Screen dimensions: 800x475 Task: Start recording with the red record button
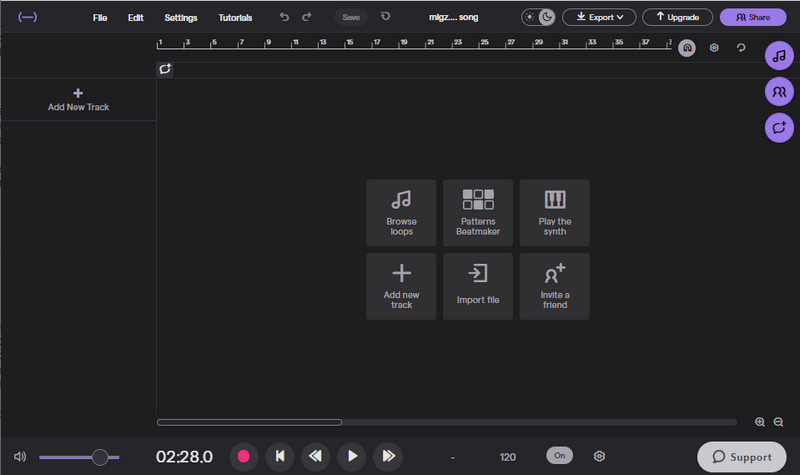tap(243, 456)
